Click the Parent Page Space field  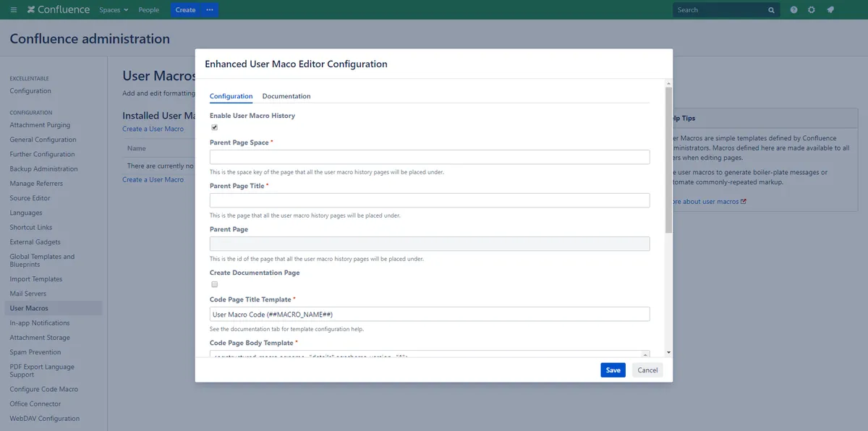[x=430, y=157]
